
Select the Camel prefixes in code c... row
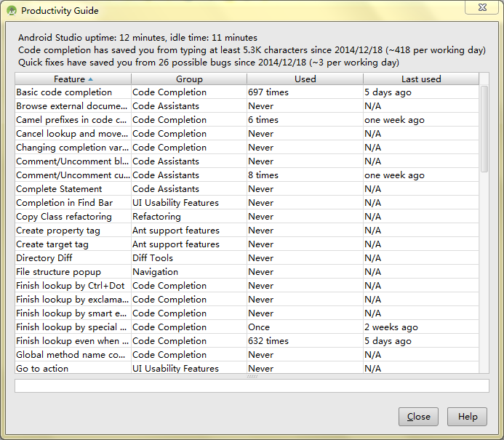[x=247, y=120]
